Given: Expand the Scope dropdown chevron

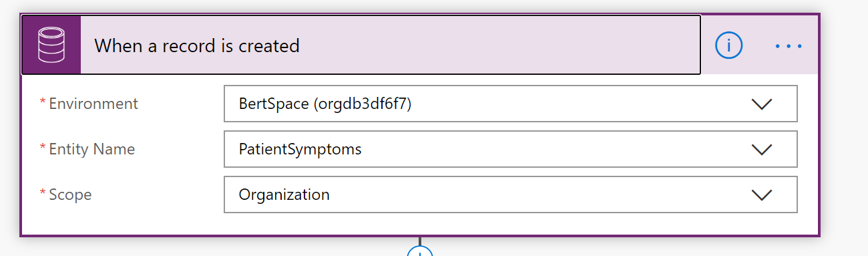Looking at the screenshot, I should [761, 195].
